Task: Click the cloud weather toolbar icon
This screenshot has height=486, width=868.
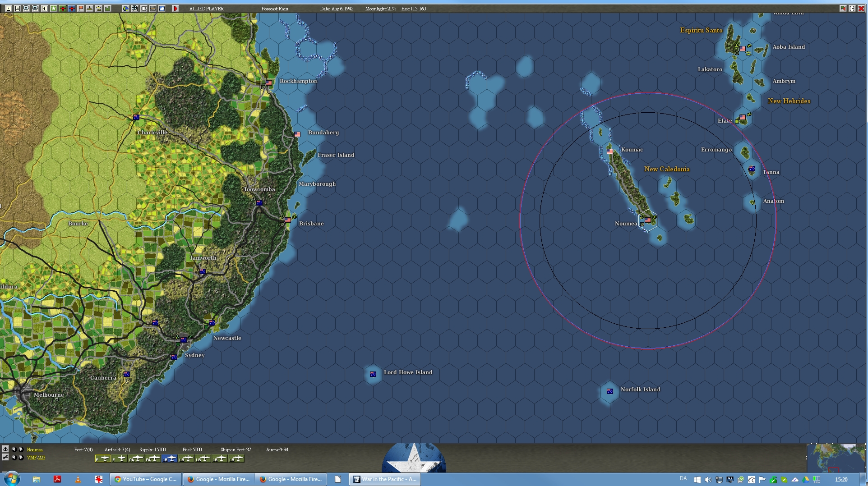Action: (162, 8)
